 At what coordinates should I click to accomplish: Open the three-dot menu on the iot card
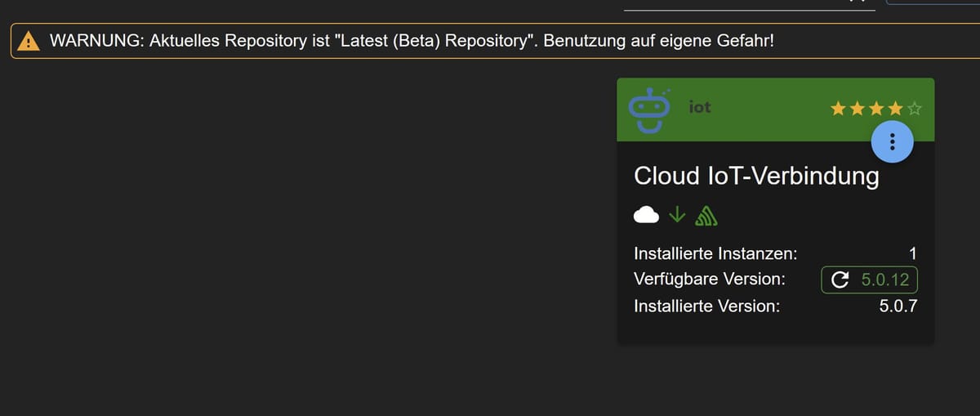(892, 141)
